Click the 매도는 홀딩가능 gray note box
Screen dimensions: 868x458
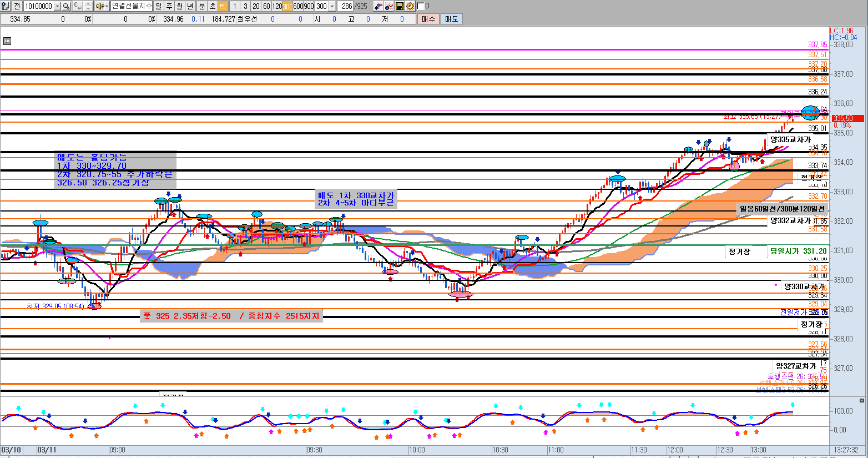(115, 170)
